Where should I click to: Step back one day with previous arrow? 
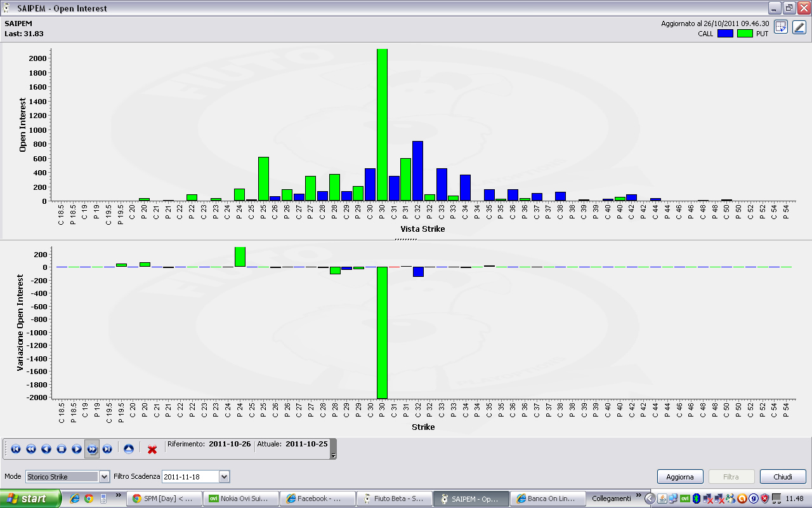click(x=46, y=449)
